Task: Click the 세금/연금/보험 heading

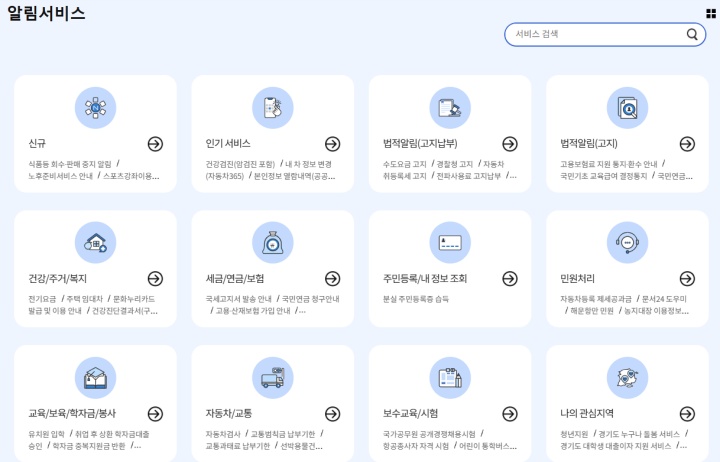Action: [x=235, y=278]
